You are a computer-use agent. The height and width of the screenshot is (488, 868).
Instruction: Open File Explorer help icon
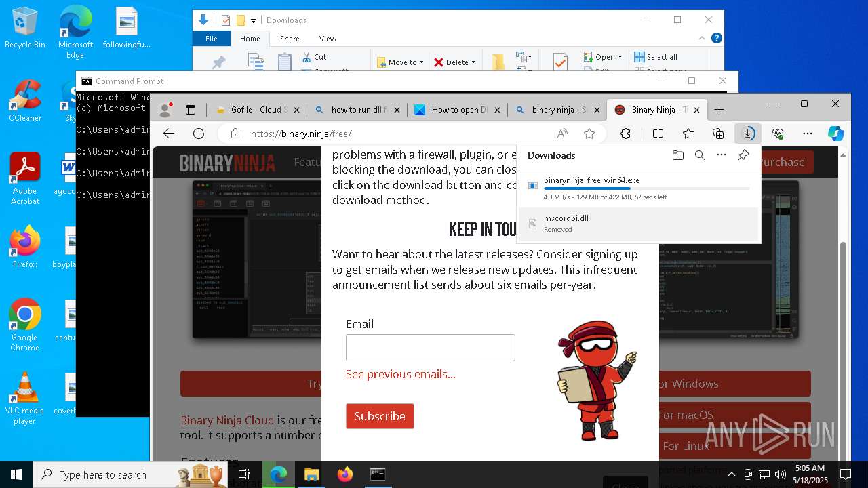point(716,39)
